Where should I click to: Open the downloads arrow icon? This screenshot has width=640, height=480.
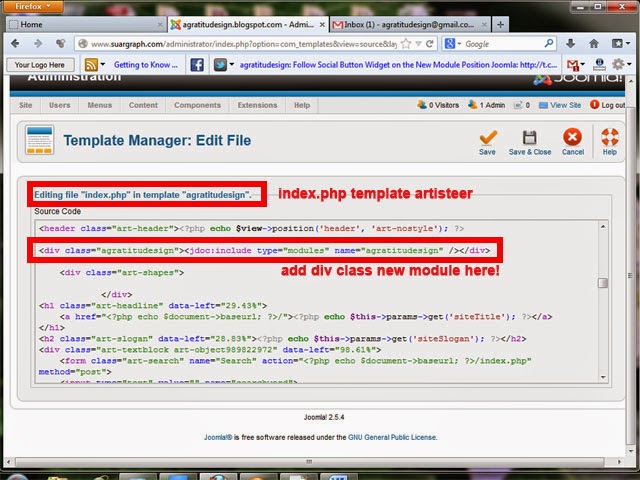pyautogui.click(x=571, y=43)
